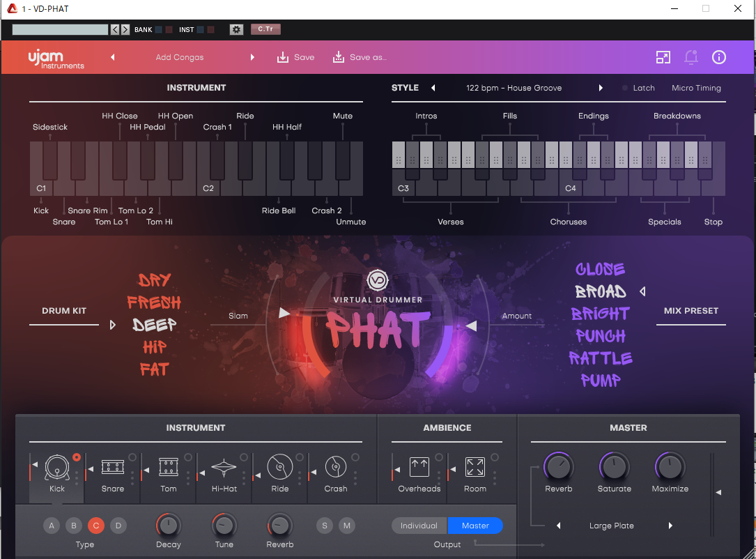Select the FAT drum kit
Image resolution: width=756 pixels, height=559 pixels.
(154, 369)
